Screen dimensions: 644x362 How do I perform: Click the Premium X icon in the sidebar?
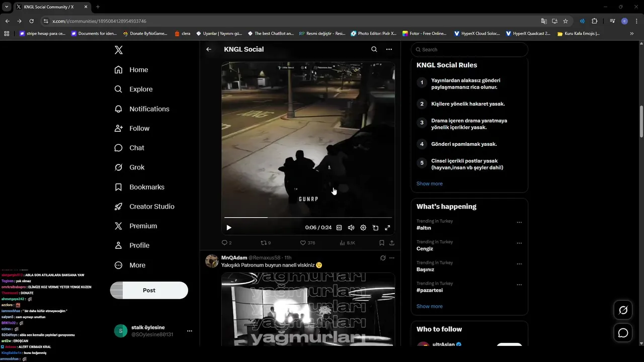point(118,226)
